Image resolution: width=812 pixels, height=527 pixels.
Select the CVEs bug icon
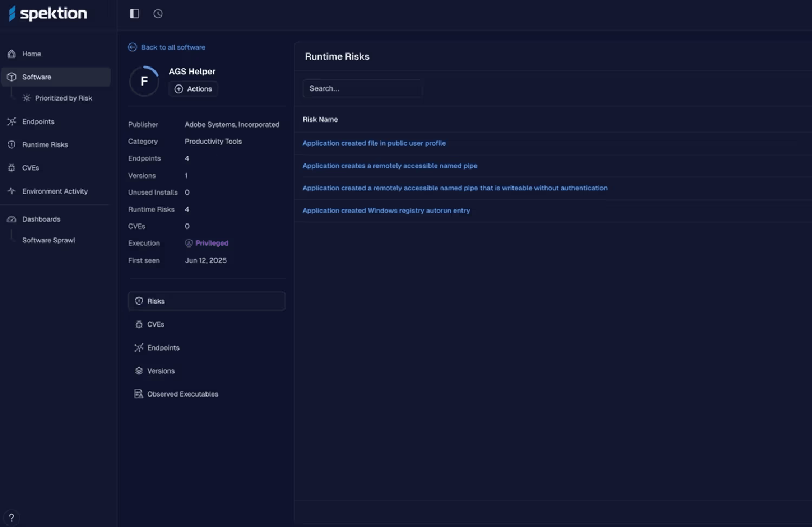[11, 168]
